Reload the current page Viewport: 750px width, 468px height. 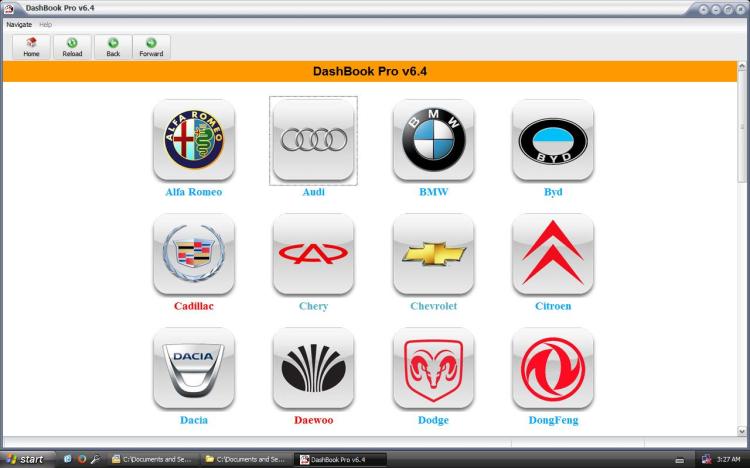[72, 47]
